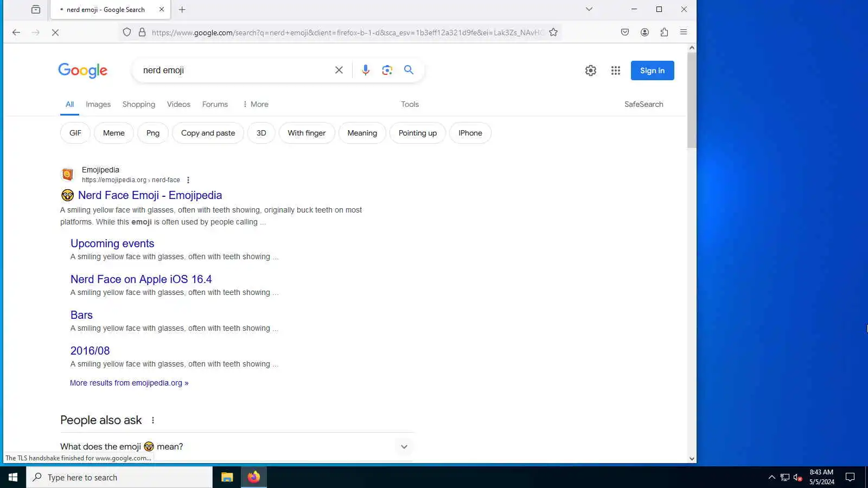Search by image with Google Lens
The image size is (868, 488).
click(387, 70)
